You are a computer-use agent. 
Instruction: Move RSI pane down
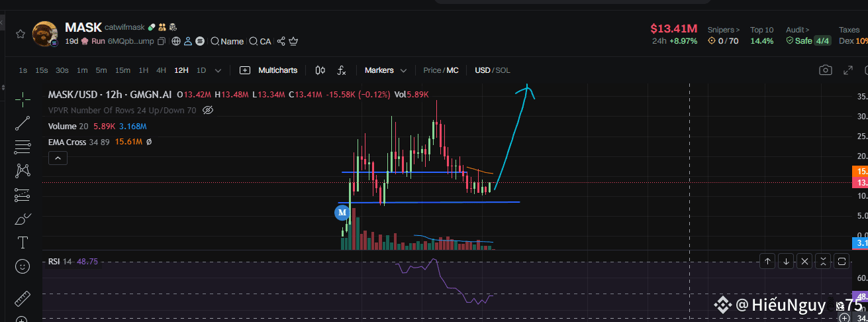[x=785, y=261]
